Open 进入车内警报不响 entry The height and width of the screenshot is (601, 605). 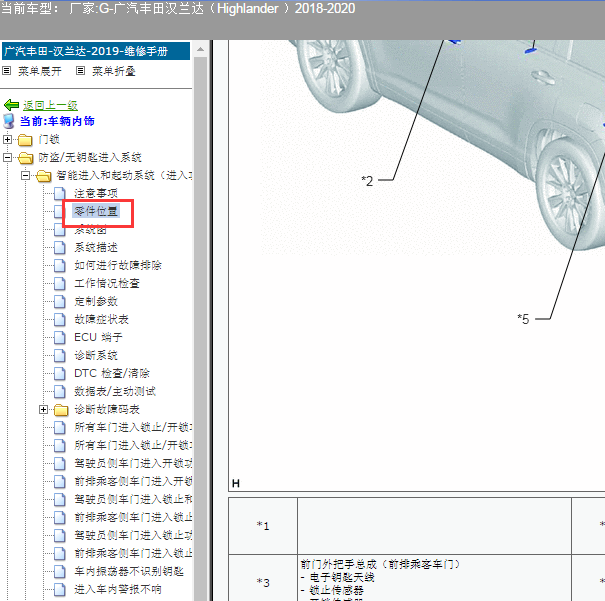118,589
